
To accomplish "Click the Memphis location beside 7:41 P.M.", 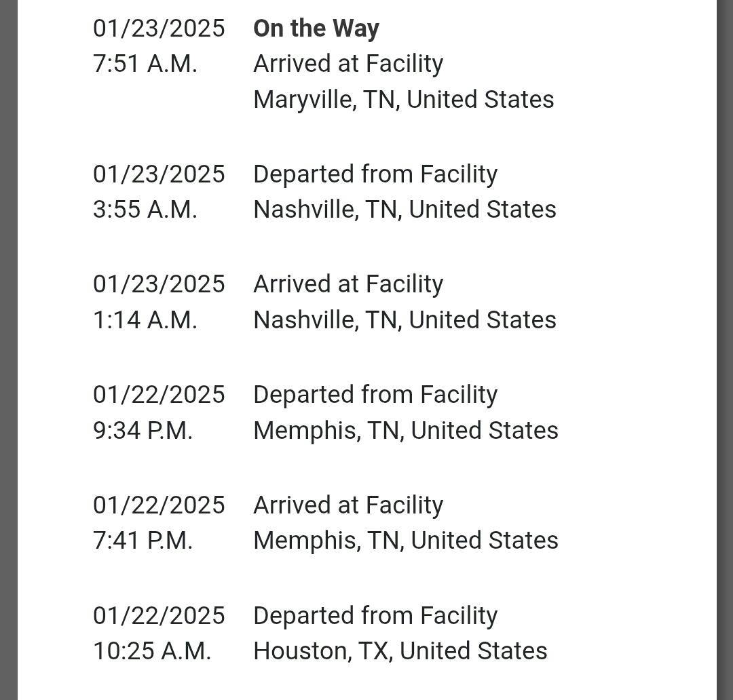I will click(x=405, y=541).
